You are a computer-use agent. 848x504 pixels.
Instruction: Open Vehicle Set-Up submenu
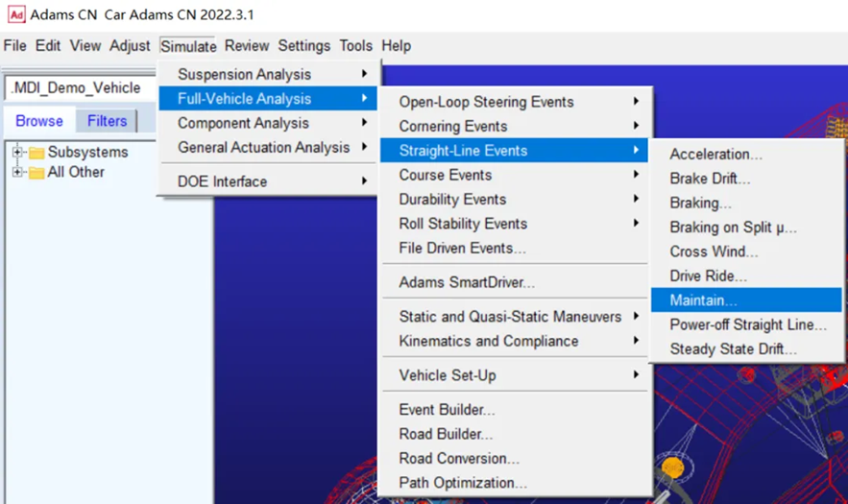coord(515,374)
